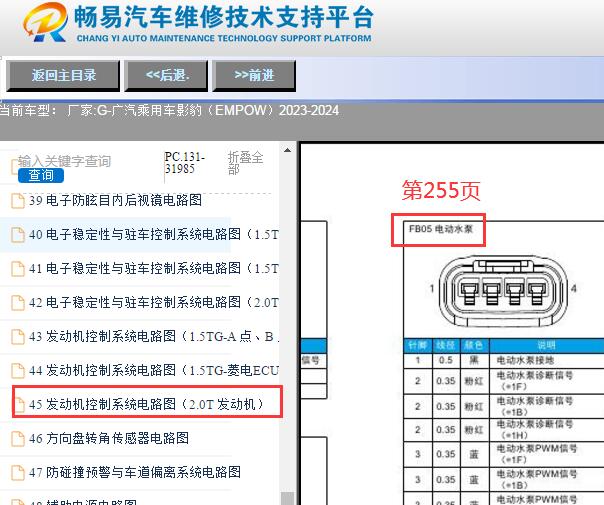Screen dimensions: 604x505
Task: Open item 41 电子稳定性与驻车控制系统电路图
Action: tap(153, 268)
